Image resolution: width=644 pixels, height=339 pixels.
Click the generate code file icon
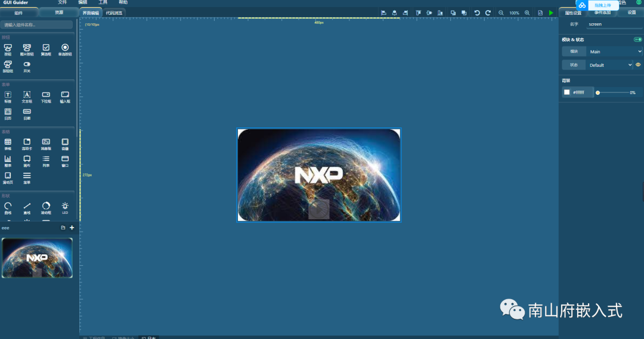coord(540,13)
